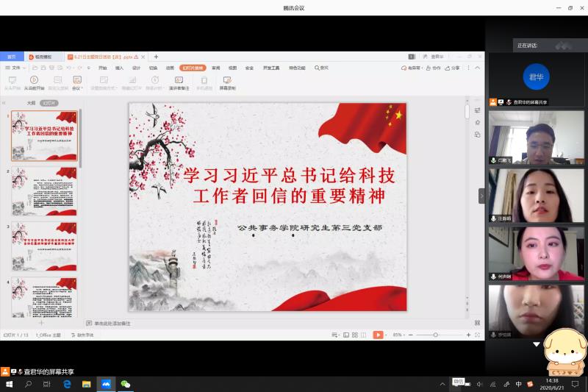The height and width of the screenshot is (392, 588).
Task: Open File Explorer from the taskbar
Action: (86, 384)
